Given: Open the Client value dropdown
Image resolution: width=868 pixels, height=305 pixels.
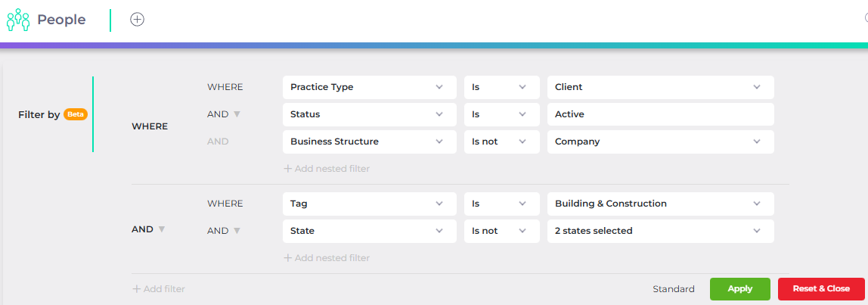Looking at the screenshot, I should [660, 87].
